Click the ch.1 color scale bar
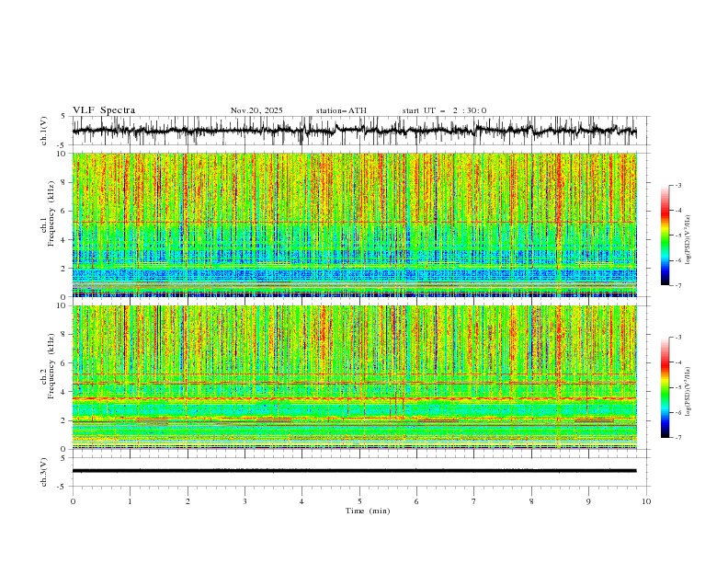Image resolution: width=728 pixels, height=563 pixels. point(665,236)
